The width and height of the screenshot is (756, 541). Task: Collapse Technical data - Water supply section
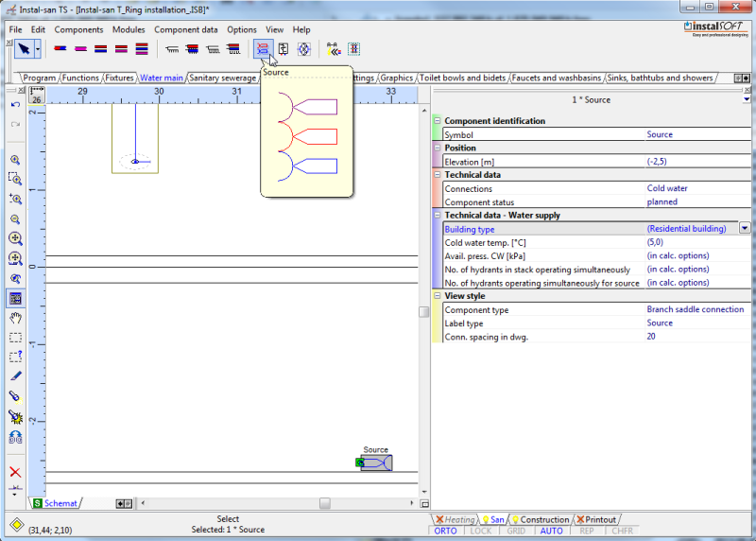pyautogui.click(x=438, y=215)
